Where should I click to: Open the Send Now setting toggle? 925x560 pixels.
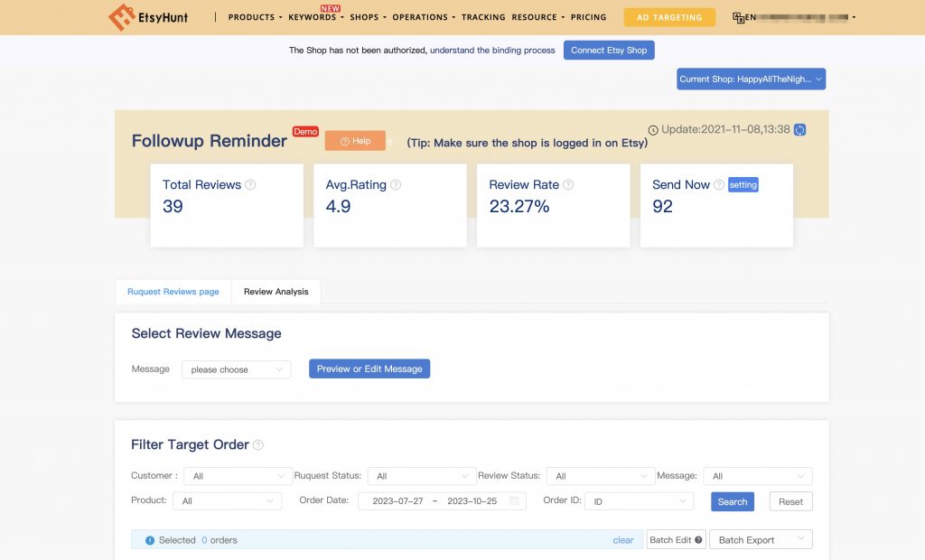[743, 184]
